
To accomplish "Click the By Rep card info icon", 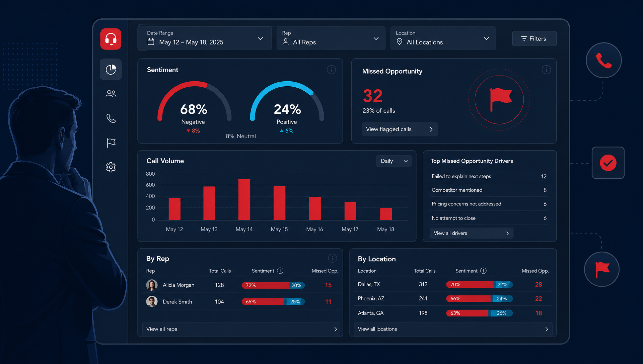I will [x=332, y=258].
